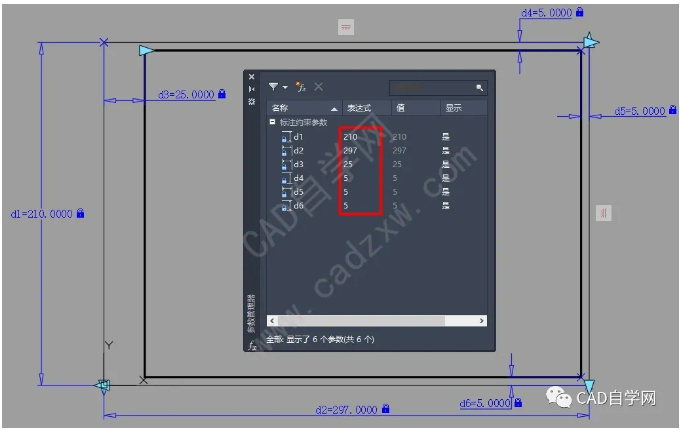This screenshot has height=435, width=685.
Task: Select the 标注约束参数 group label
Action: (303, 123)
